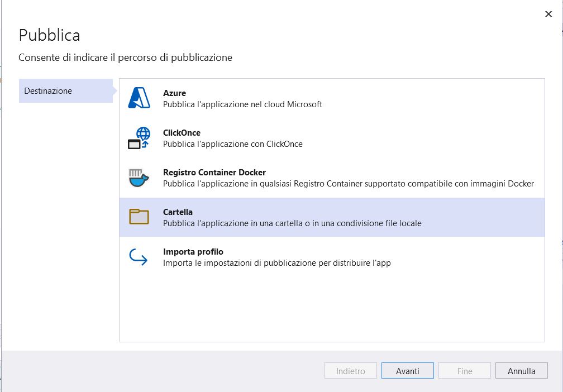Screen dimensions: 563x392
Task: Open the Destinazione step tab
Action: click(x=66, y=91)
